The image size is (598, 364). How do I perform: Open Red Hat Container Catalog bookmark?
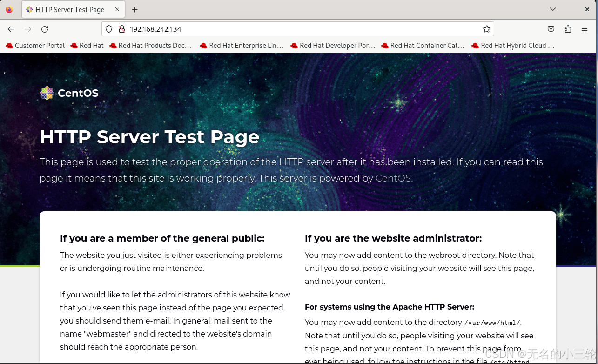pos(423,46)
